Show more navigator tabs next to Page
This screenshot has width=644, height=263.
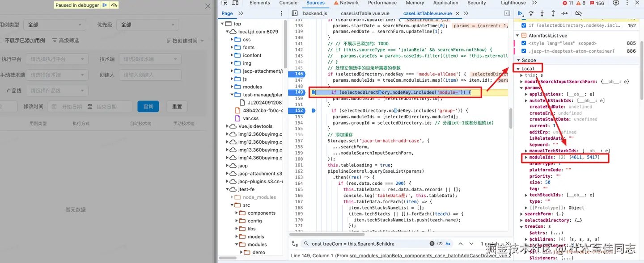(x=241, y=13)
